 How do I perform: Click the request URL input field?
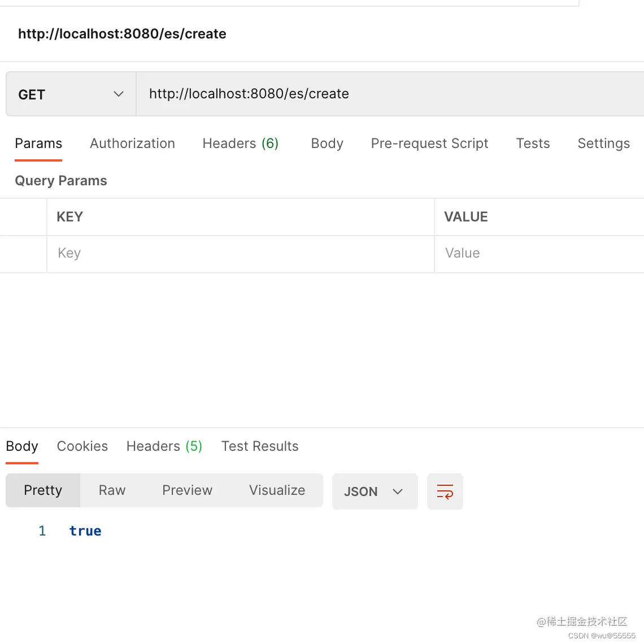click(x=390, y=94)
